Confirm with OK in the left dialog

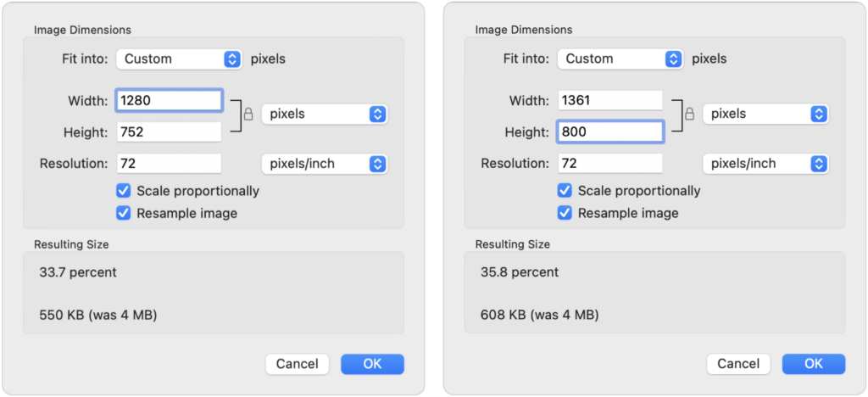click(372, 364)
